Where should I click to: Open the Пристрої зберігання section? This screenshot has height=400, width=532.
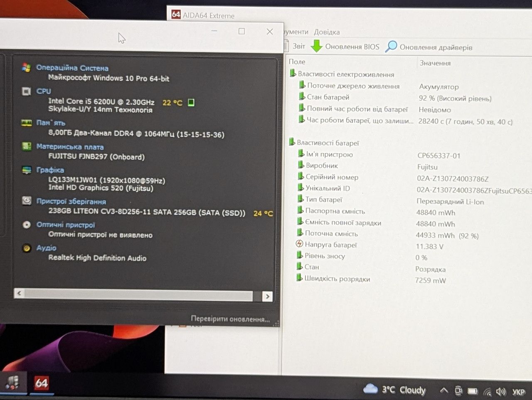point(71,201)
